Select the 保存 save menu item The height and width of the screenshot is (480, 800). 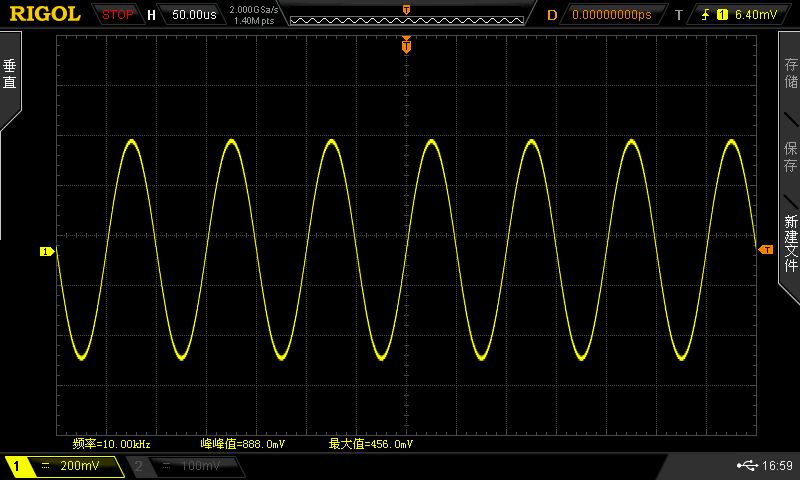click(791, 157)
